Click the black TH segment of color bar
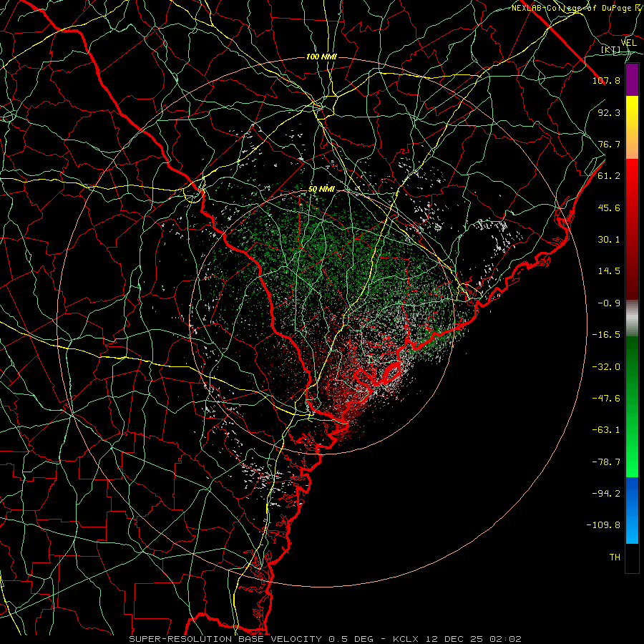The image size is (644, 644). click(x=632, y=557)
